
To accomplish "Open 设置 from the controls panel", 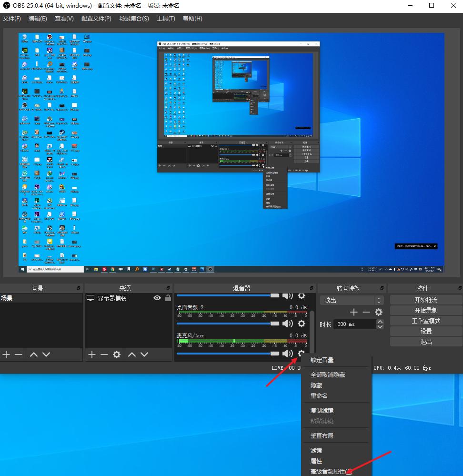I will 426,331.
